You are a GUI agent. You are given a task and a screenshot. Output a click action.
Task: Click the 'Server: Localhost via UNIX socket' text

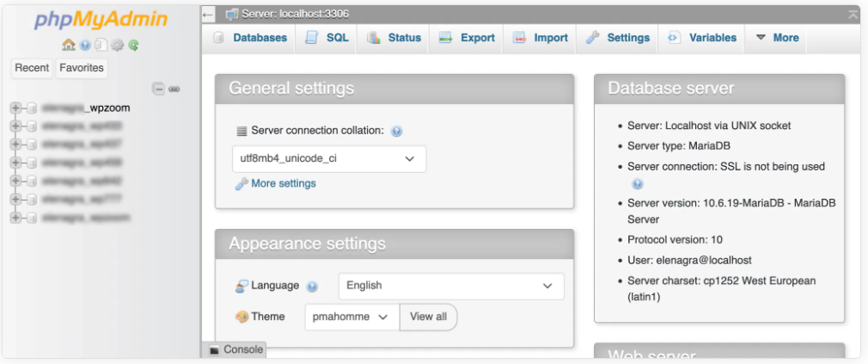point(709,126)
